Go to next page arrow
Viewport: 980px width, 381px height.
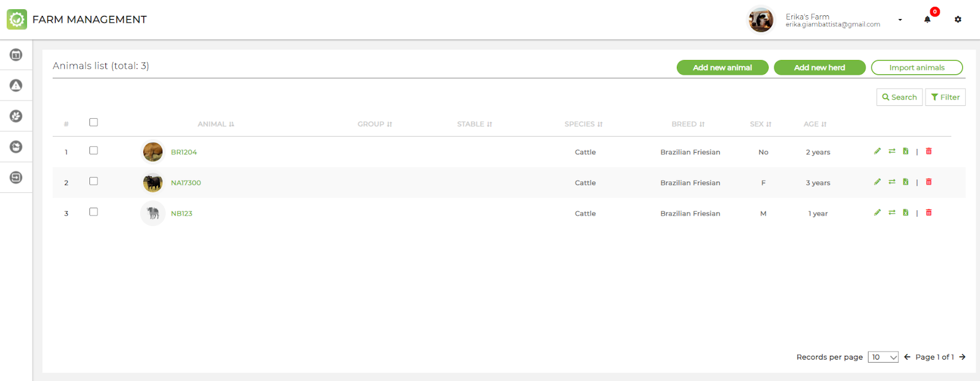[x=962, y=357]
